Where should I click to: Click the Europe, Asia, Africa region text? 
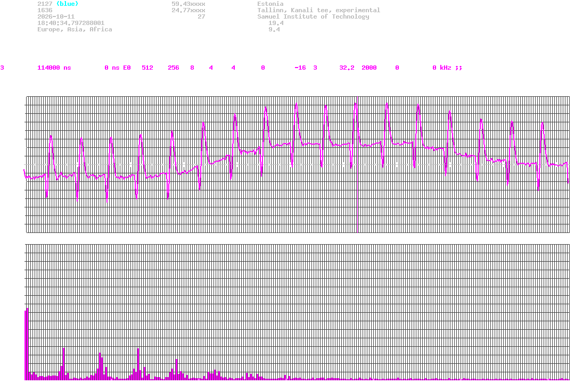pyautogui.click(x=75, y=29)
